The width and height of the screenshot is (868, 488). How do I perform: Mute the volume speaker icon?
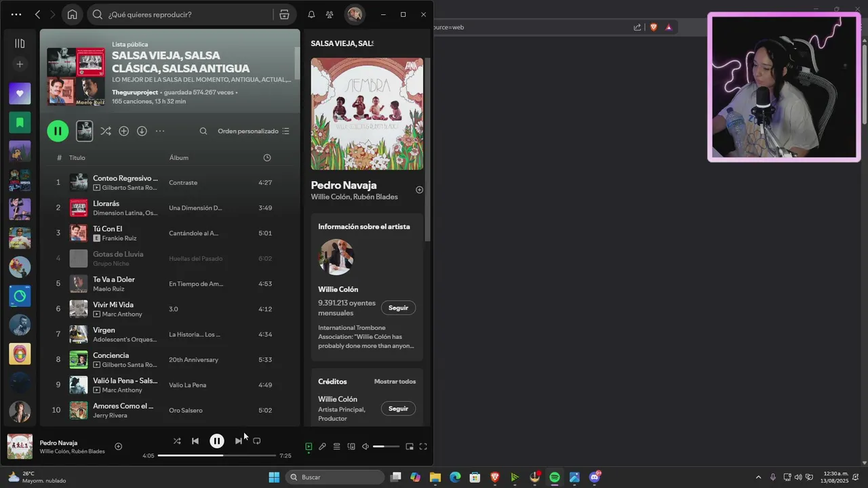coord(366,447)
